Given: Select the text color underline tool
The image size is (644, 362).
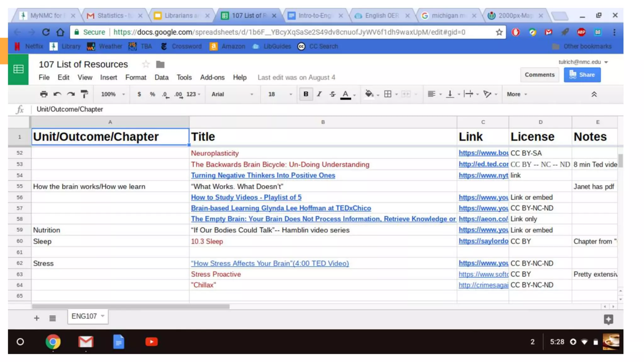Looking at the screenshot, I should click(x=345, y=94).
